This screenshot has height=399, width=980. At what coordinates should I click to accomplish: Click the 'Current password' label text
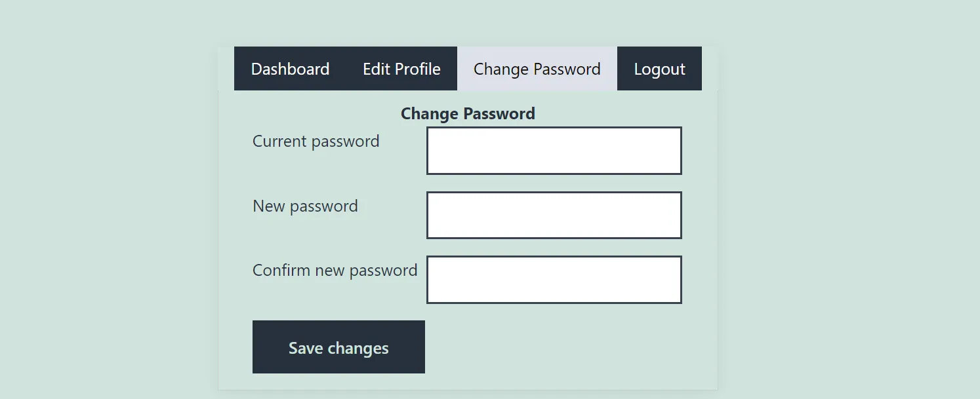316,142
